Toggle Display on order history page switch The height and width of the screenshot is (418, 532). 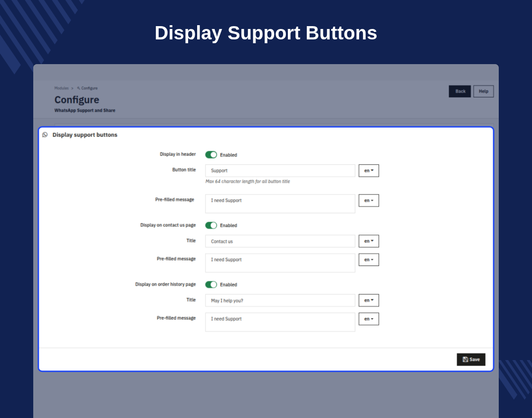211,285
